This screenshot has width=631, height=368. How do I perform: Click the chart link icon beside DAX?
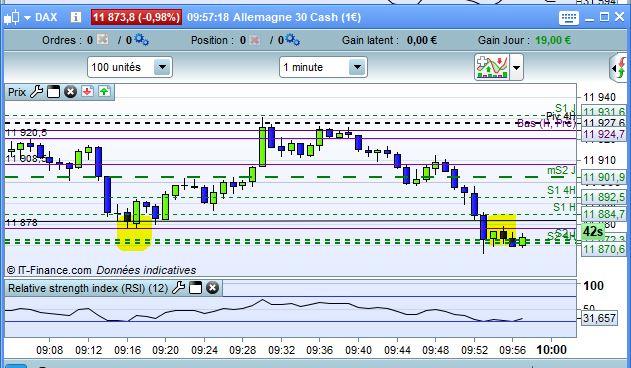(x=11, y=18)
